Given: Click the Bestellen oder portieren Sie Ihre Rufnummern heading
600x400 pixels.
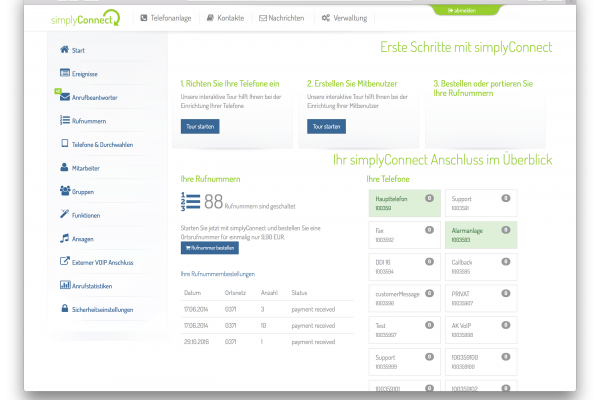Looking at the screenshot, I should pos(483,88).
